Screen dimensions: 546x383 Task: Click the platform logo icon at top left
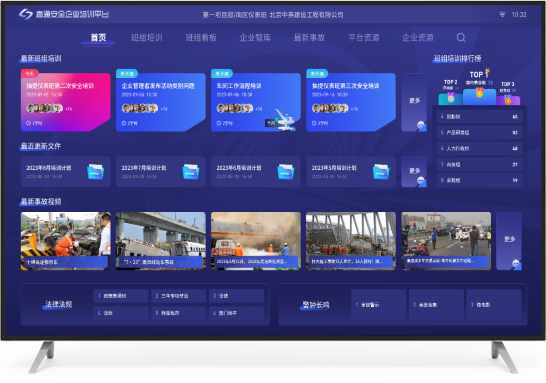click(x=25, y=14)
